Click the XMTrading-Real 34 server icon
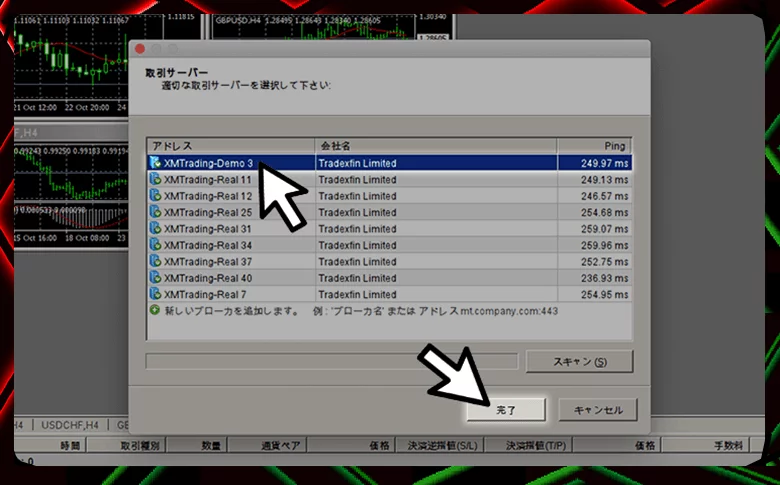 coord(155,245)
